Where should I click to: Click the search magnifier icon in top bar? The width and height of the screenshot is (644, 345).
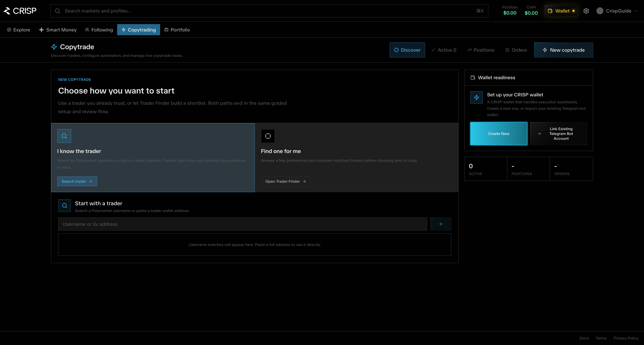[x=57, y=11]
